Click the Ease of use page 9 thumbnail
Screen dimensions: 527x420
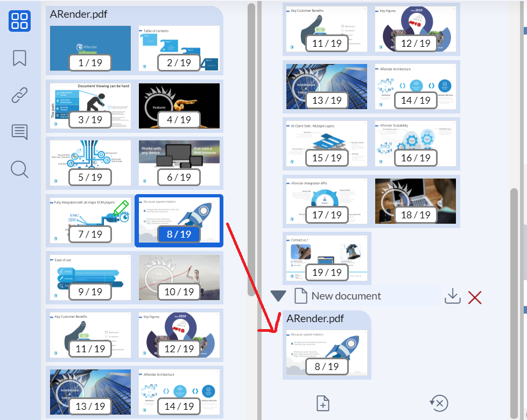pyautogui.click(x=90, y=277)
